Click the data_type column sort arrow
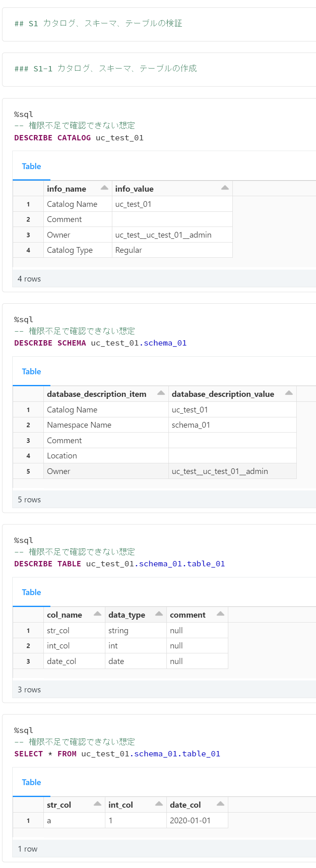 tap(159, 614)
